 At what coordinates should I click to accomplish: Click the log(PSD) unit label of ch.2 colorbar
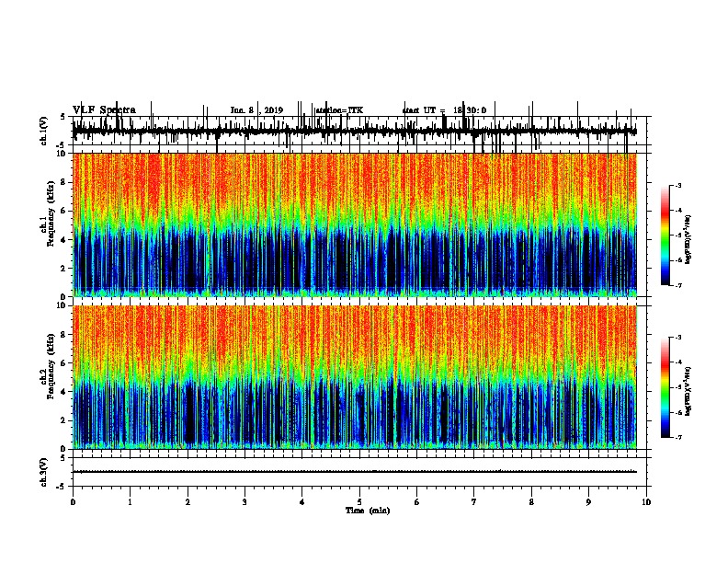[688, 392]
